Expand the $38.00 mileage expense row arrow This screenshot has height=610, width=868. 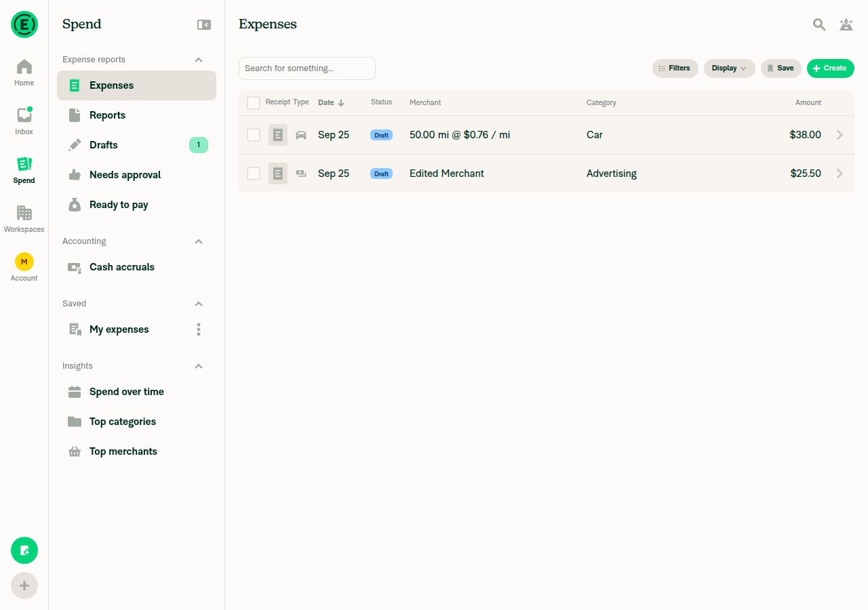[x=840, y=135]
